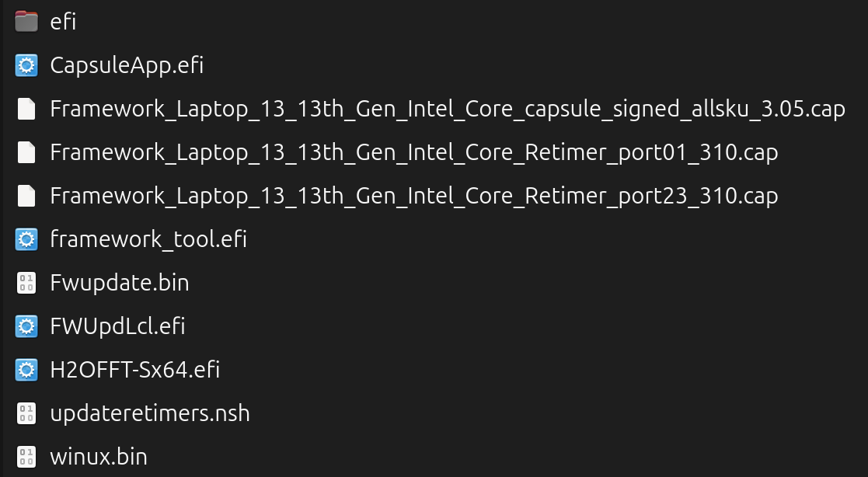Viewport: 868px width, 477px height.
Task: Select the Retimer_port01_310.cap file icon
Action: (26, 152)
